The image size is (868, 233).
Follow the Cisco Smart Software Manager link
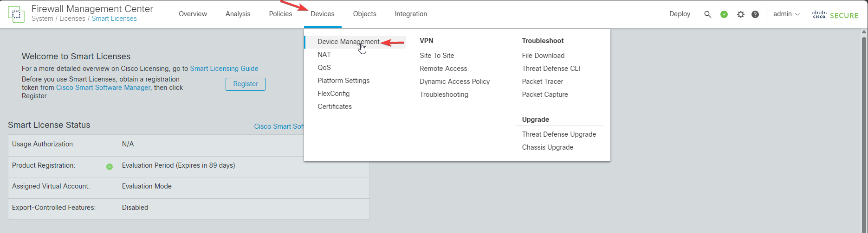103,88
